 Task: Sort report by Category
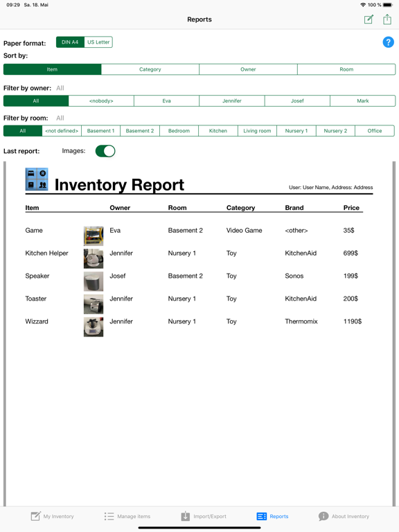[150, 69]
